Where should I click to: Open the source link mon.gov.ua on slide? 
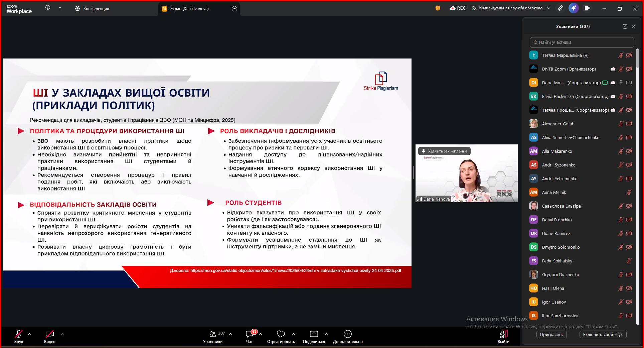[296, 271]
